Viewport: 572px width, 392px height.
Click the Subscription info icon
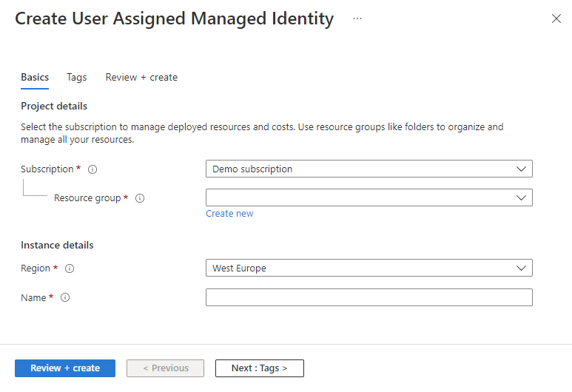[x=92, y=169]
